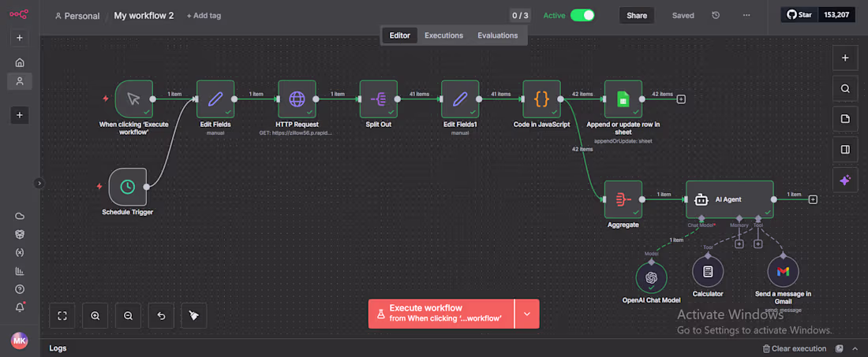Expand the left sidebar with arrow
The width and height of the screenshot is (868, 357).
pyautogui.click(x=39, y=183)
